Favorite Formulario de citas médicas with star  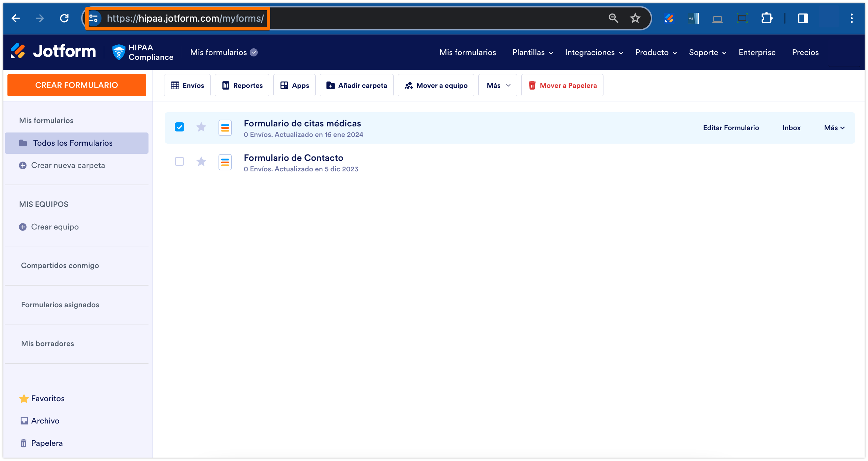(201, 127)
